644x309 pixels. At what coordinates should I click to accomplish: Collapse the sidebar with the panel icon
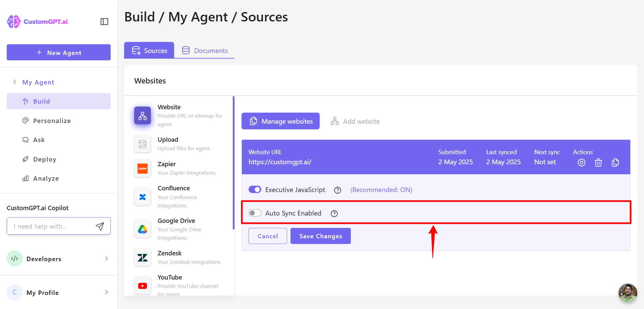[104, 21]
